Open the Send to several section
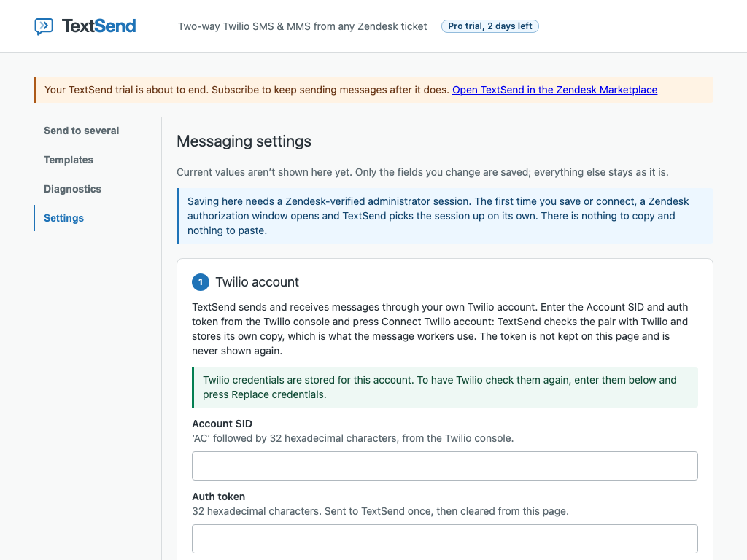 click(82, 131)
